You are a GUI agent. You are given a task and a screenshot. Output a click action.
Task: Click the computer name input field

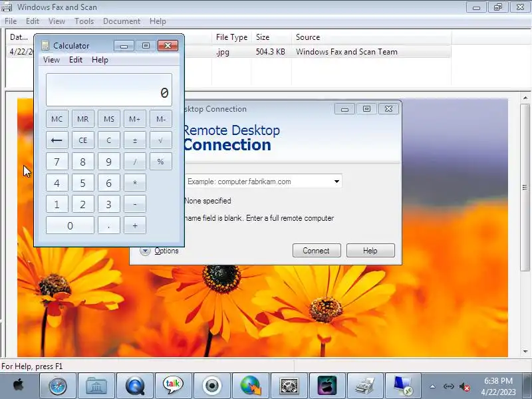(x=259, y=181)
